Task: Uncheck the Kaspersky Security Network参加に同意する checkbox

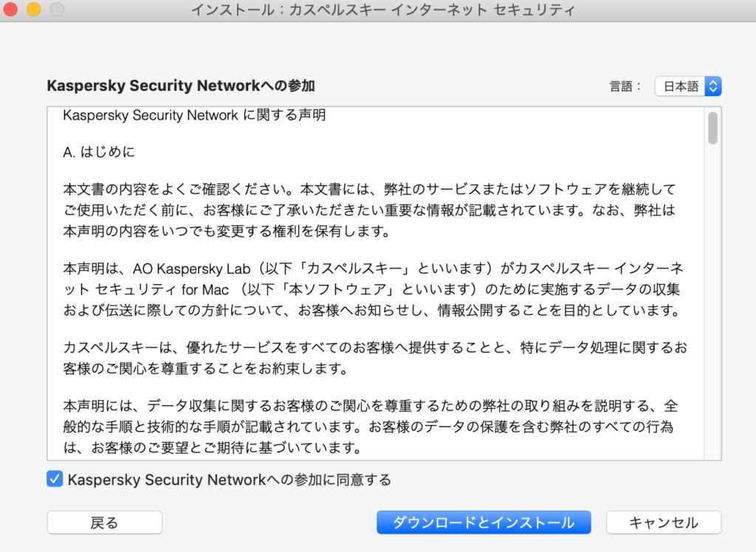Action: coord(55,479)
